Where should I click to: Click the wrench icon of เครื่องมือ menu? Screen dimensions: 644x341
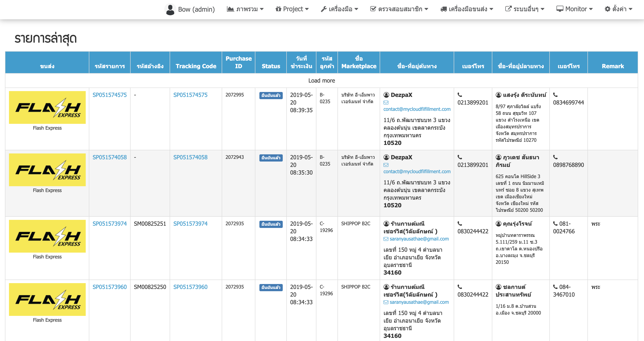coord(324,9)
